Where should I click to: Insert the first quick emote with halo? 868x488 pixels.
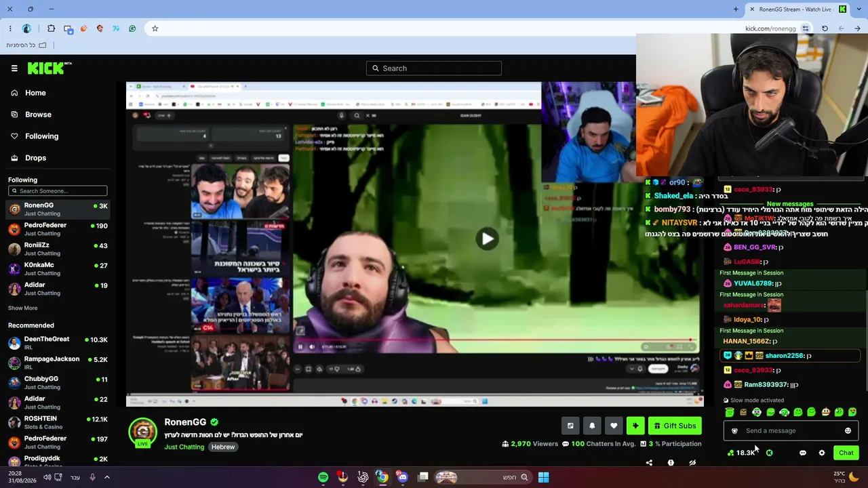click(x=730, y=412)
